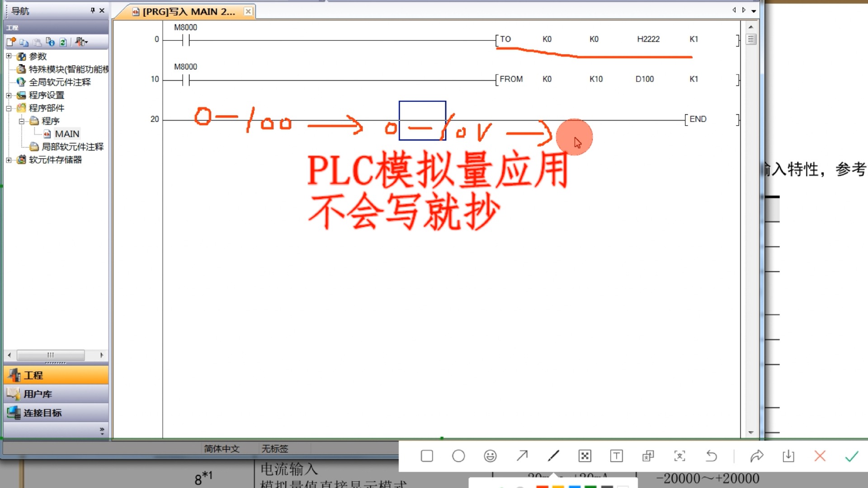Select the rectangle annotation tool

pyautogui.click(x=427, y=456)
